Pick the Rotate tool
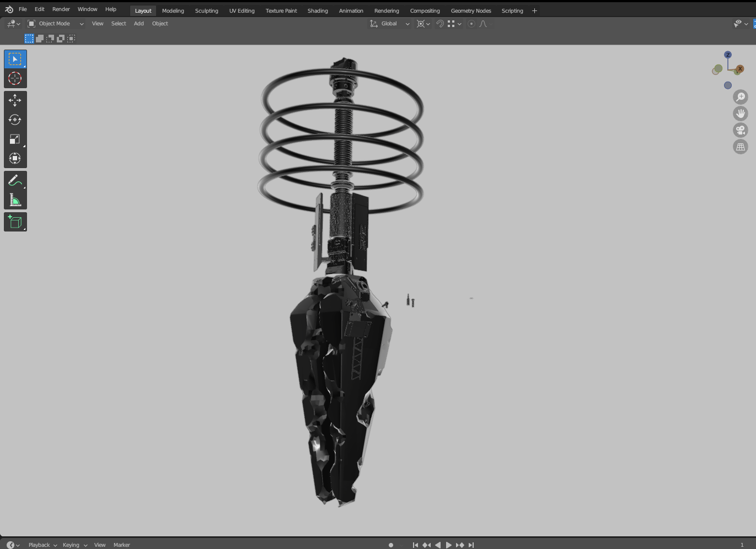 (15, 120)
